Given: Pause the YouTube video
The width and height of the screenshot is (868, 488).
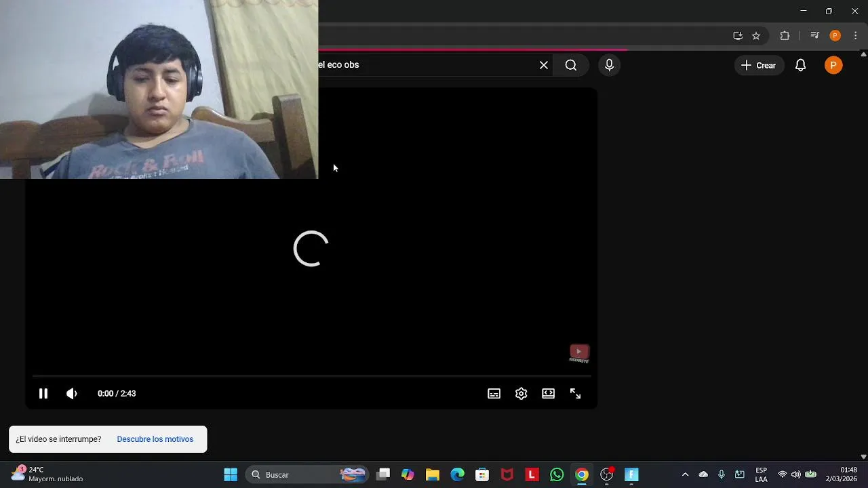Looking at the screenshot, I should [x=43, y=393].
